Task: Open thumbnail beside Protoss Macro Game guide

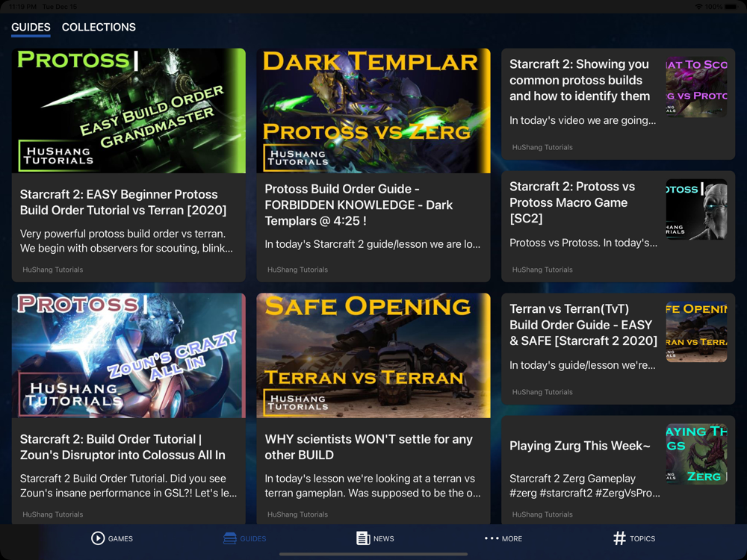Action: (696, 210)
